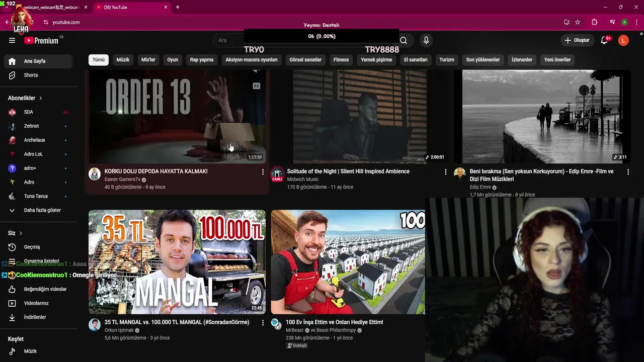
Task: Select the Mix'ler filter chip
Action: pos(148,60)
